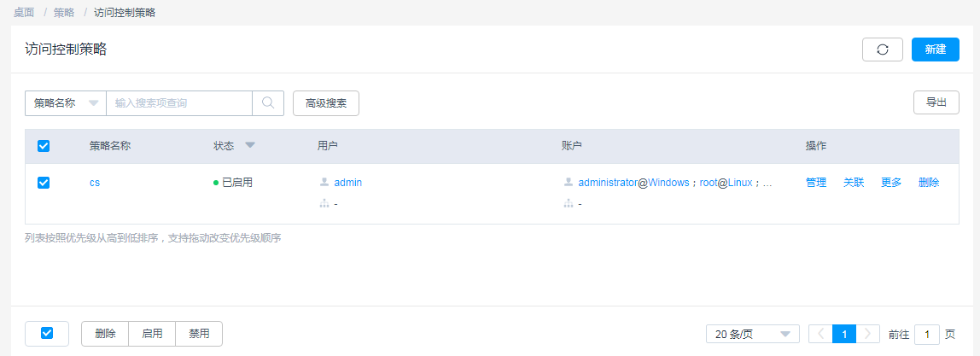Click the search keyword input field
This screenshot has width=980, height=356.
(179, 102)
